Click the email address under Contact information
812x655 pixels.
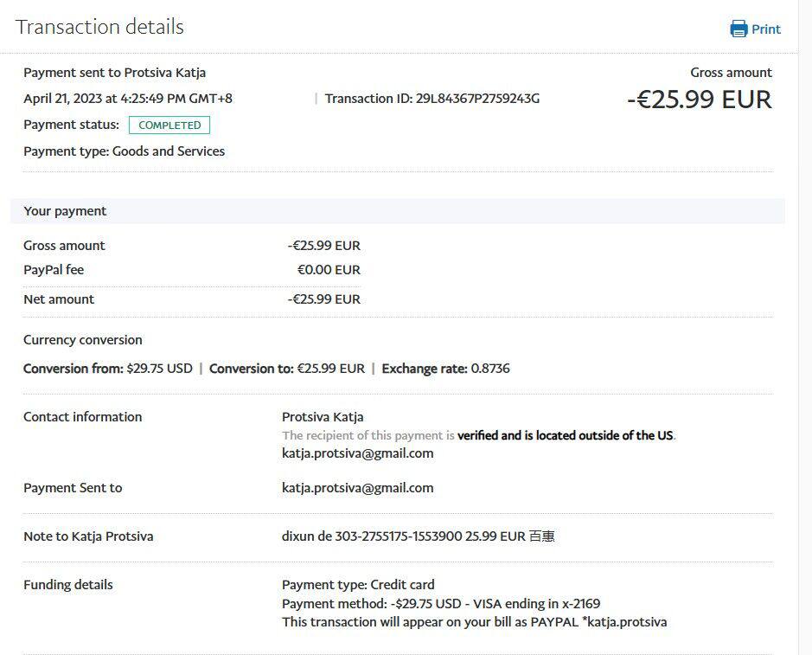tap(357, 453)
